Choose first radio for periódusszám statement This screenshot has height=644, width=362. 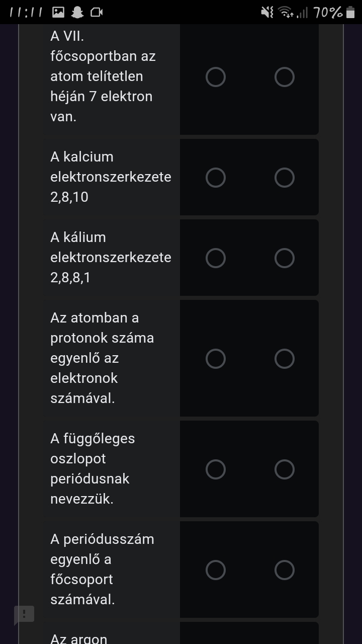pos(216,570)
